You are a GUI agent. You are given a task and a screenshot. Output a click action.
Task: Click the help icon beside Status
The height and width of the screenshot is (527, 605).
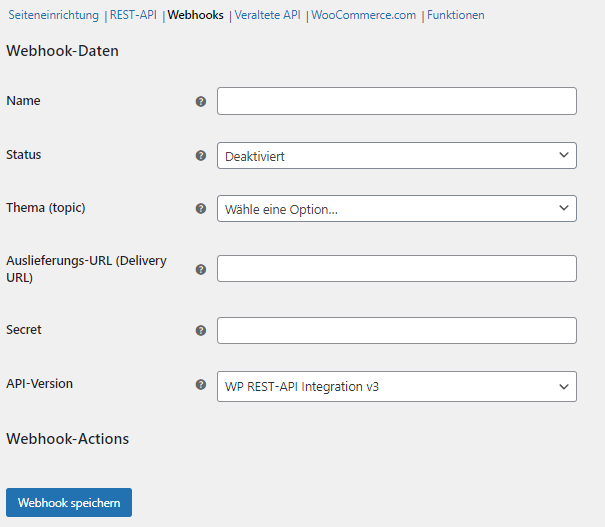(201, 155)
